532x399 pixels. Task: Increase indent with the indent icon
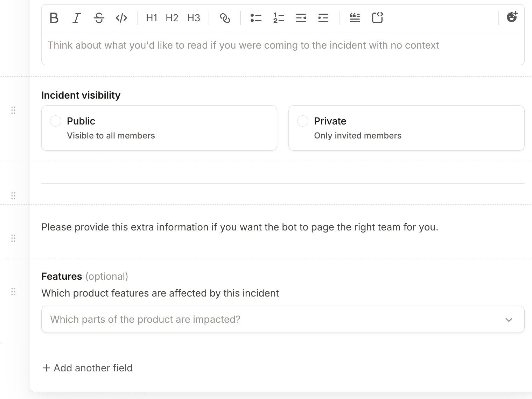click(323, 18)
